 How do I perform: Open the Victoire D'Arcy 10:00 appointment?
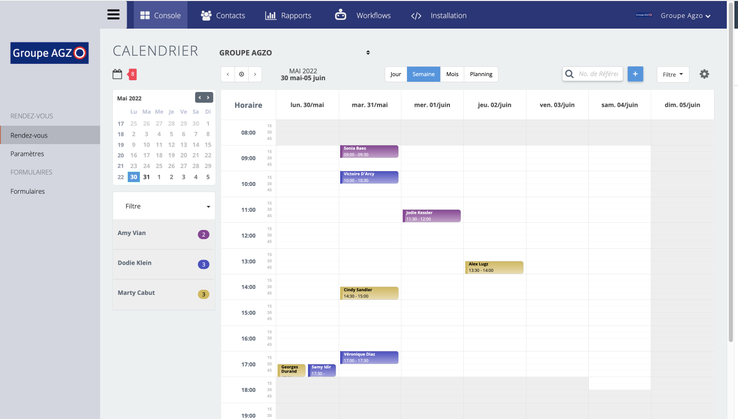point(369,177)
